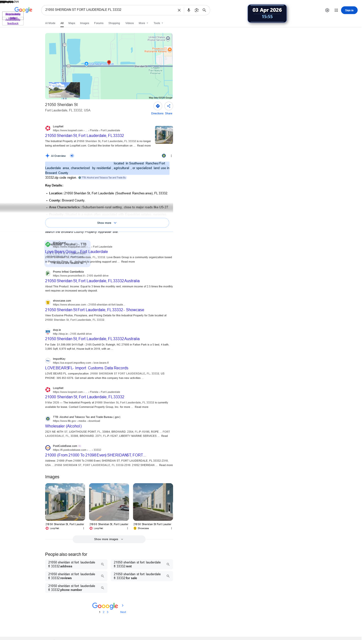This screenshot has height=640, width=364.
Task: Click USA MedPremium map marker
Action: pyautogui.click(x=87, y=64)
